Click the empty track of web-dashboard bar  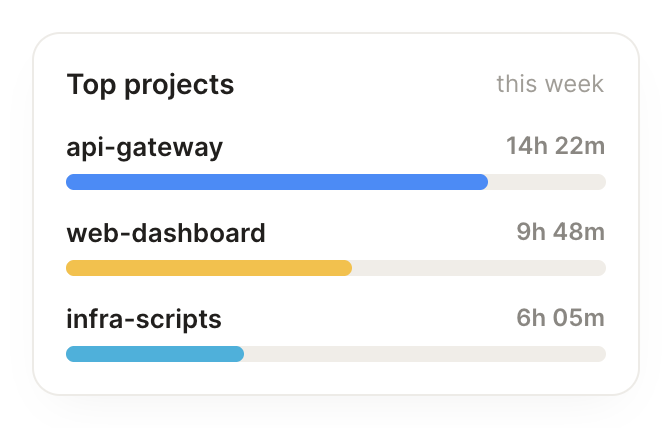pos(479,268)
